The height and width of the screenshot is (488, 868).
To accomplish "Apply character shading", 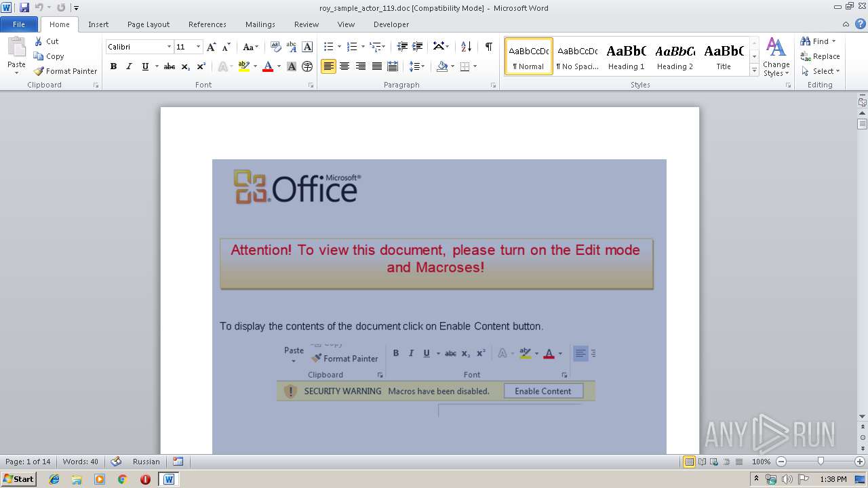I will coord(292,66).
